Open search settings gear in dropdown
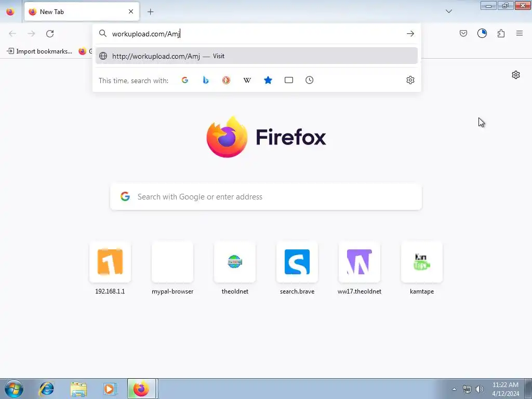This screenshot has height=399, width=532. point(410,80)
